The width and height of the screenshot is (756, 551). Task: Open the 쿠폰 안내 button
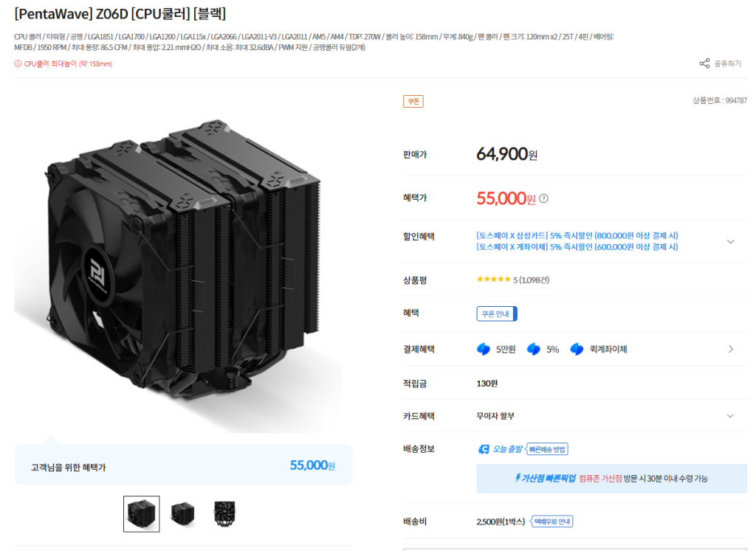pos(497,313)
